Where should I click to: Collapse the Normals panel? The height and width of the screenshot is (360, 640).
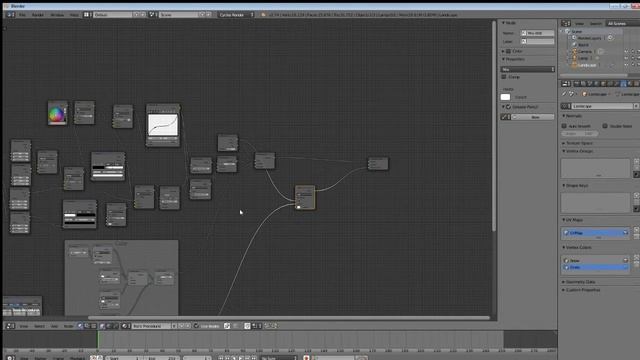(571, 116)
